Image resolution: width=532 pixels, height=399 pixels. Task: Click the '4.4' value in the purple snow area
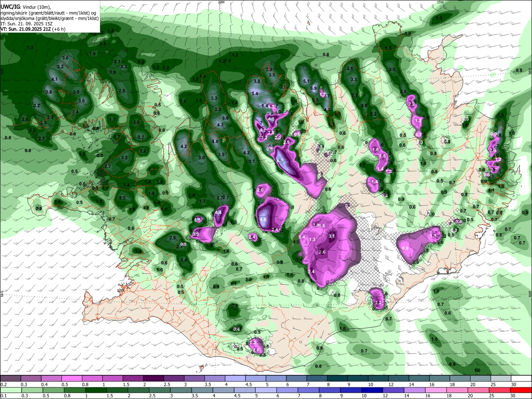click(x=218, y=213)
